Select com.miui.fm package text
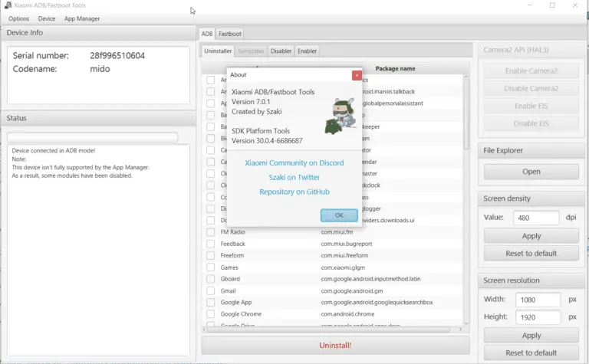The image size is (589, 364). [x=337, y=232]
